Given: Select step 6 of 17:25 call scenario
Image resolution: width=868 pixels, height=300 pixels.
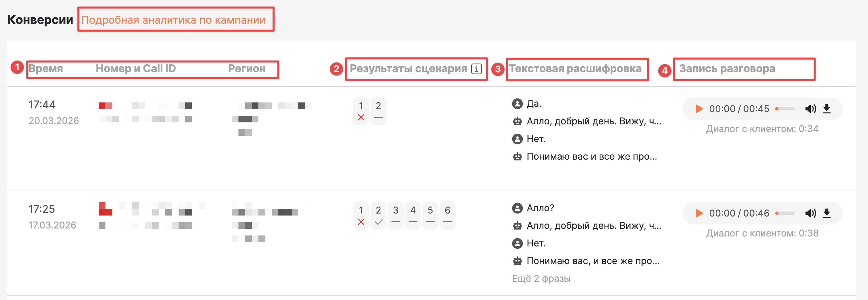Looking at the screenshot, I should pos(448,216).
